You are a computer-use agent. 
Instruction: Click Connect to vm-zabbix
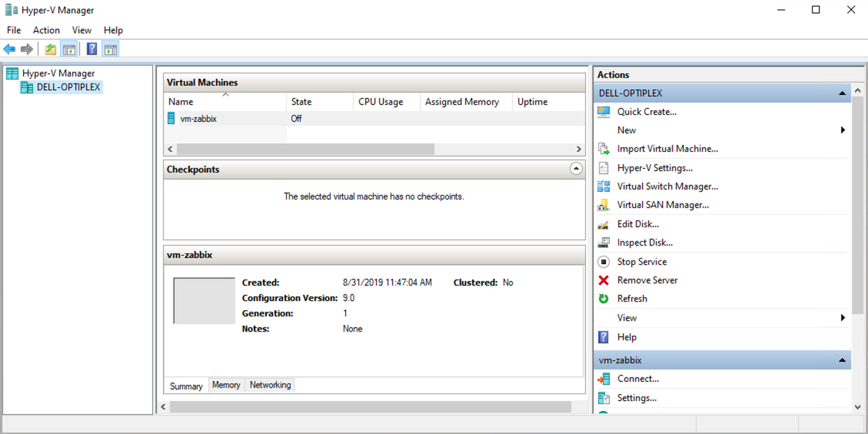click(x=636, y=378)
